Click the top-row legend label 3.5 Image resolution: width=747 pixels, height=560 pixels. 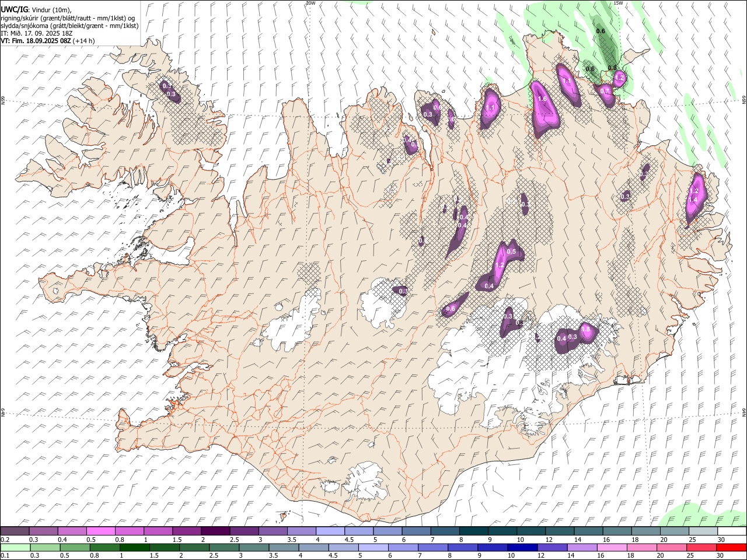tap(291, 540)
